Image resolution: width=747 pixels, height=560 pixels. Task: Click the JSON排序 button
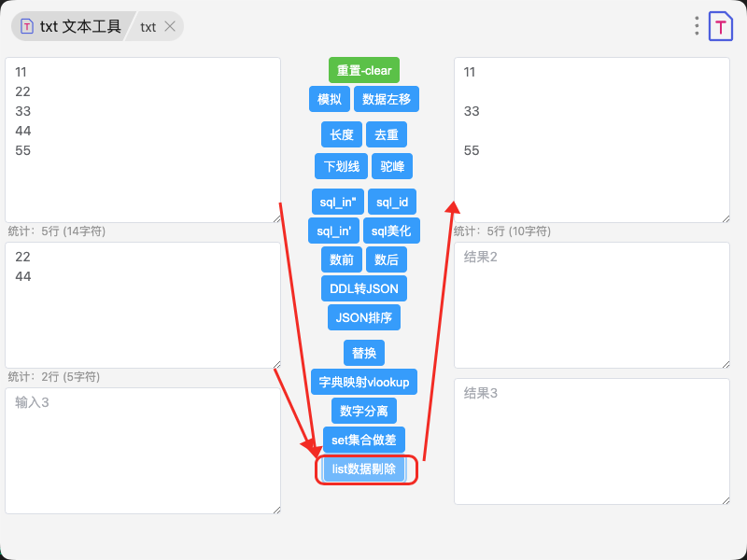pyautogui.click(x=364, y=317)
